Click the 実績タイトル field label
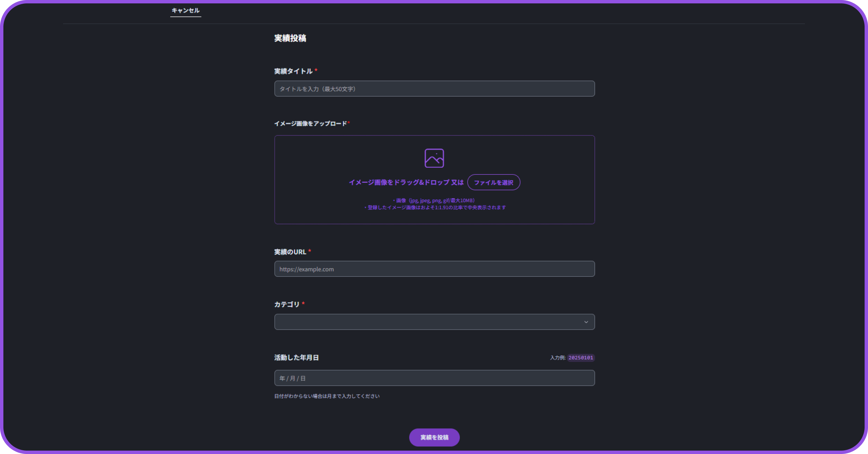Image resolution: width=868 pixels, height=454 pixels. point(293,71)
